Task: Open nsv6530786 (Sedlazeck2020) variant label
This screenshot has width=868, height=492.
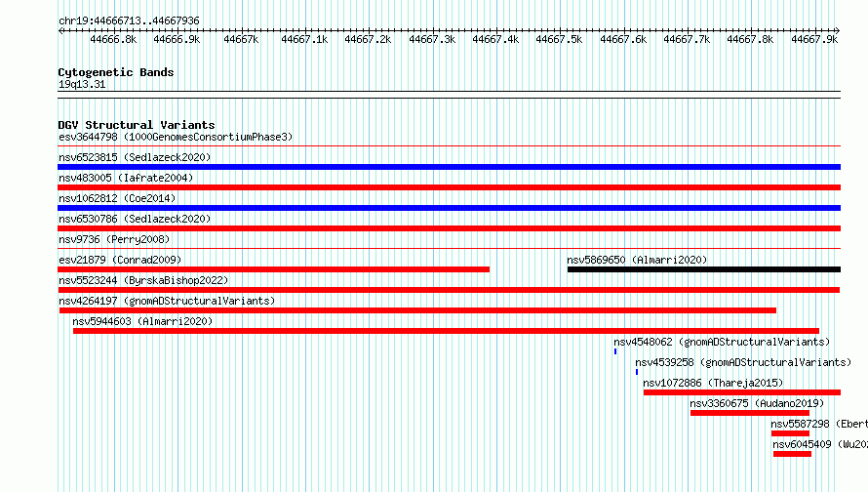Action: [135, 219]
